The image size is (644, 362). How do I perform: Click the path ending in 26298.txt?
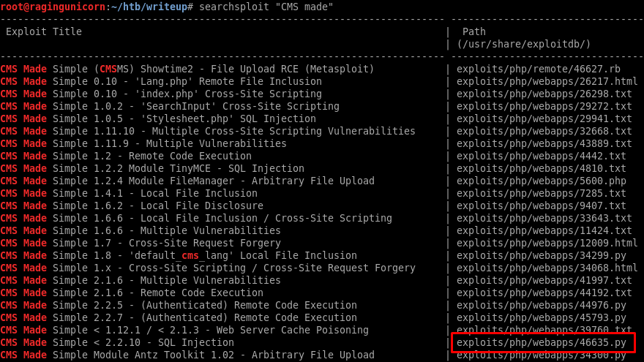point(544,94)
